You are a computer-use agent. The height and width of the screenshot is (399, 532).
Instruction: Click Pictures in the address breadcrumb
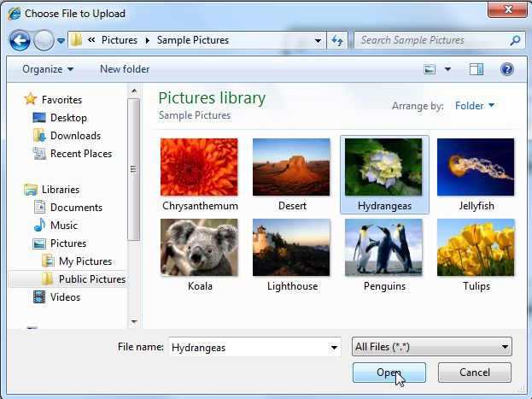(120, 40)
